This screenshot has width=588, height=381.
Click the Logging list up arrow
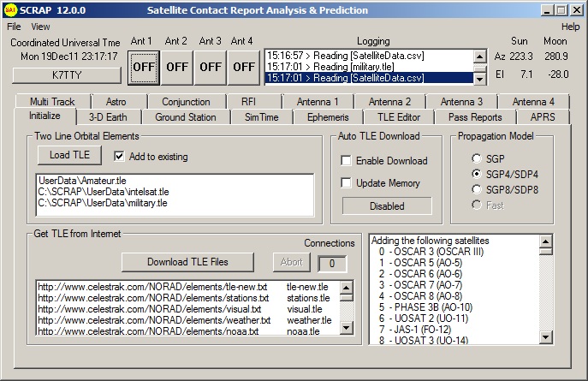tap(479, 57)
